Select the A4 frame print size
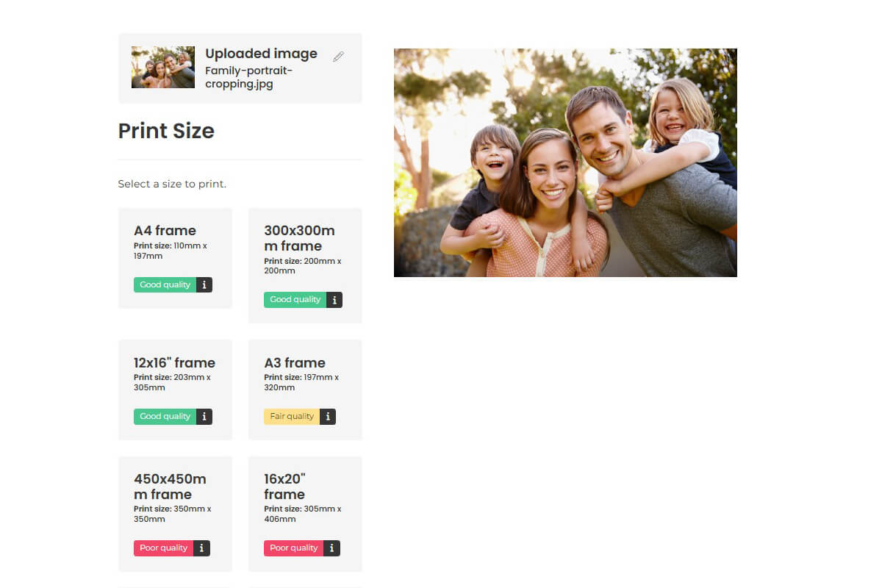The width and height of the screenshot is (882, 588). (x=175, y=258)
